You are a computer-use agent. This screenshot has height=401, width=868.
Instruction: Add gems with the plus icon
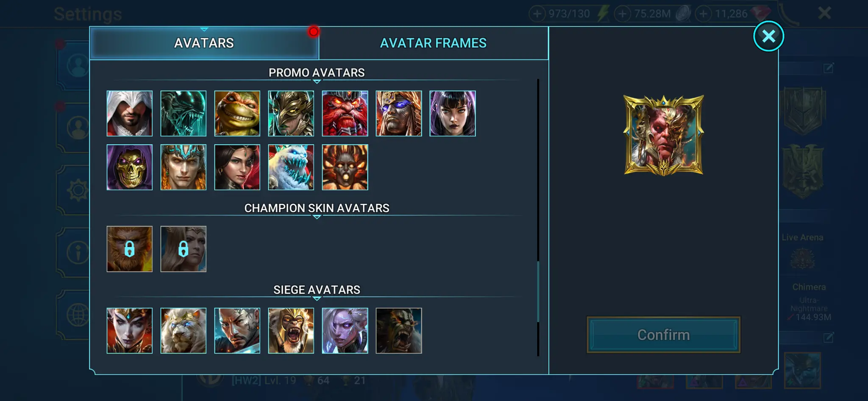click(x=703, y=14)
